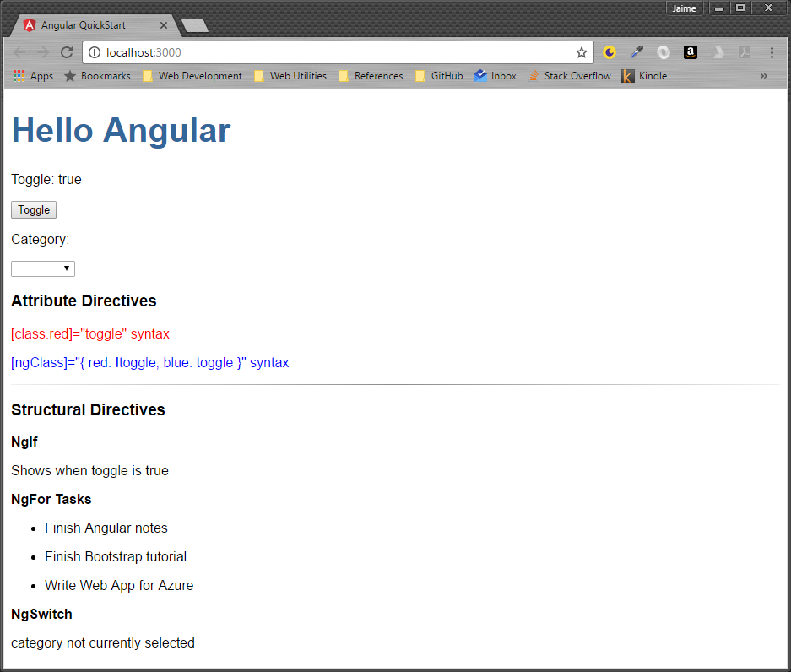This screenshot has height=672, width=791.
Task: Open Web Utilities bookmarks folder
Action: [290, 76]
